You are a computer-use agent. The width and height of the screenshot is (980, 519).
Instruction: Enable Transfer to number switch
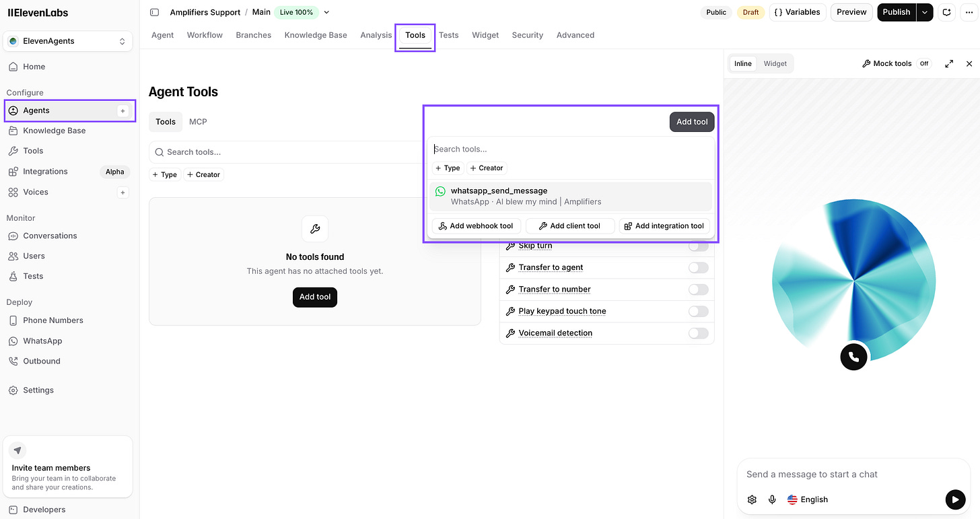pyautogui.click(x=699, y=289)
